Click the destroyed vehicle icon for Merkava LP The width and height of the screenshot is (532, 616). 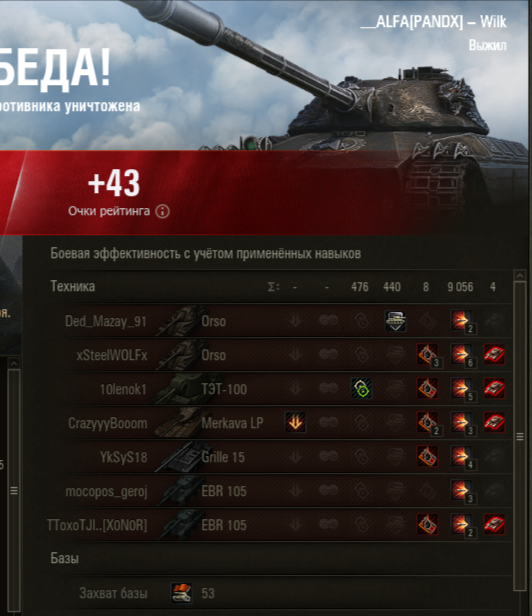(494, 423)
